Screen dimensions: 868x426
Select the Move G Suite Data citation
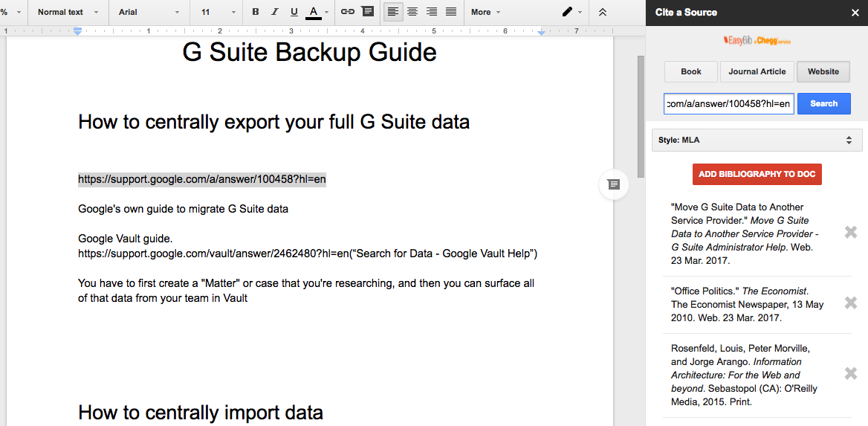[745, 233]
